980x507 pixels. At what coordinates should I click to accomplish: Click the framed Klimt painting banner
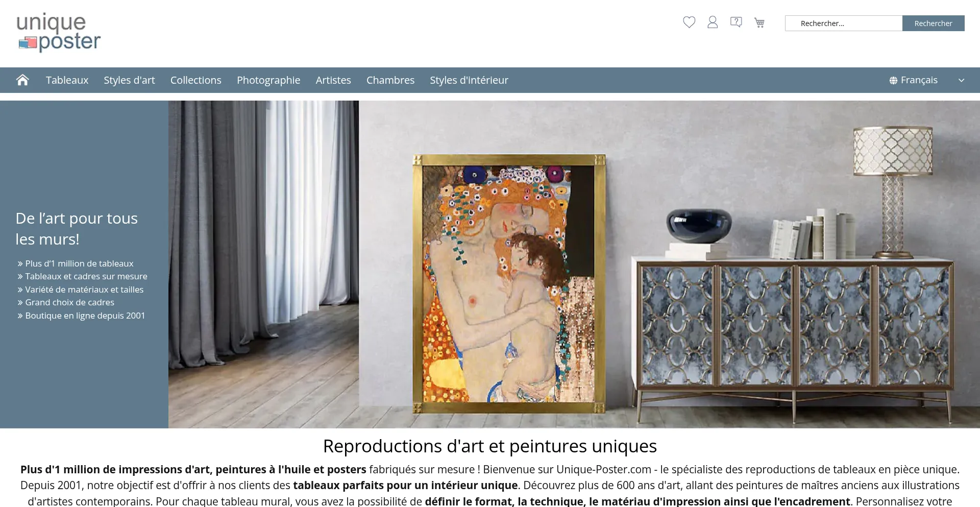(509, 283)
